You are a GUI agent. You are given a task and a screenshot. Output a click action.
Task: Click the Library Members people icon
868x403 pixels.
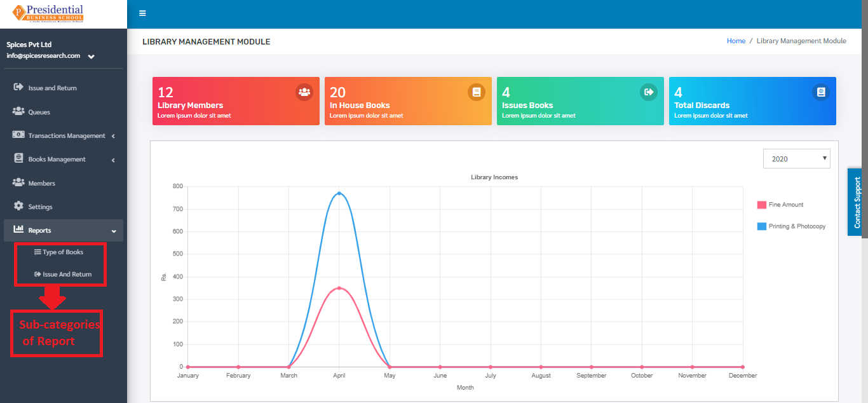tap(304, 92)
